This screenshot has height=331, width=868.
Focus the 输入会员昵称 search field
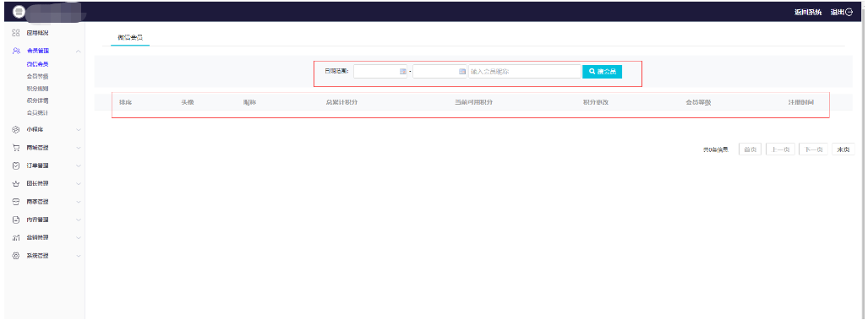coord(525,72)
